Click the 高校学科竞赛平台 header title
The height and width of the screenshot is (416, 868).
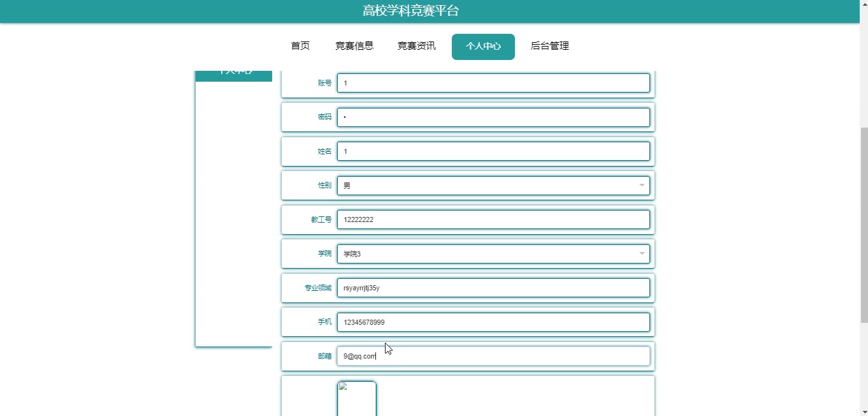[410, 11]
